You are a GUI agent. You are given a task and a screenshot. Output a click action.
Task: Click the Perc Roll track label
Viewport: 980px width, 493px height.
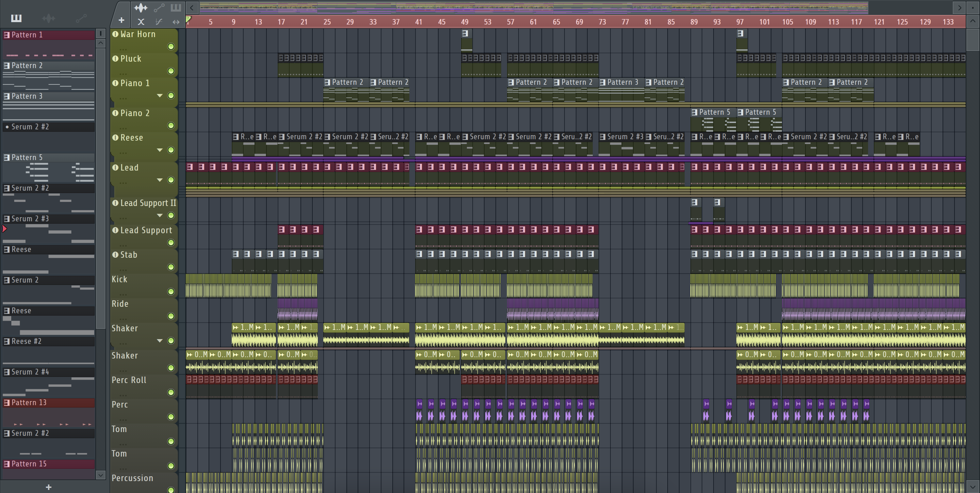(129, 380)
